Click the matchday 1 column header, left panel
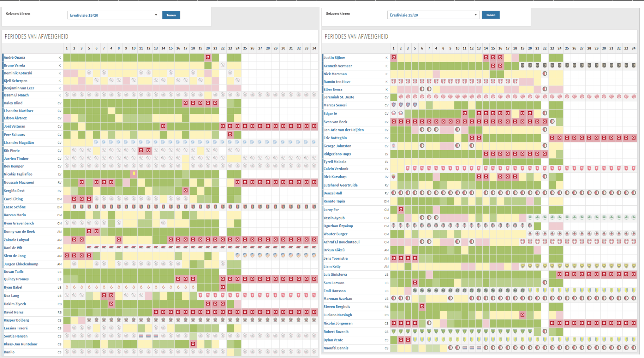This screenshot has height=358, width=644. pos(67,48)
